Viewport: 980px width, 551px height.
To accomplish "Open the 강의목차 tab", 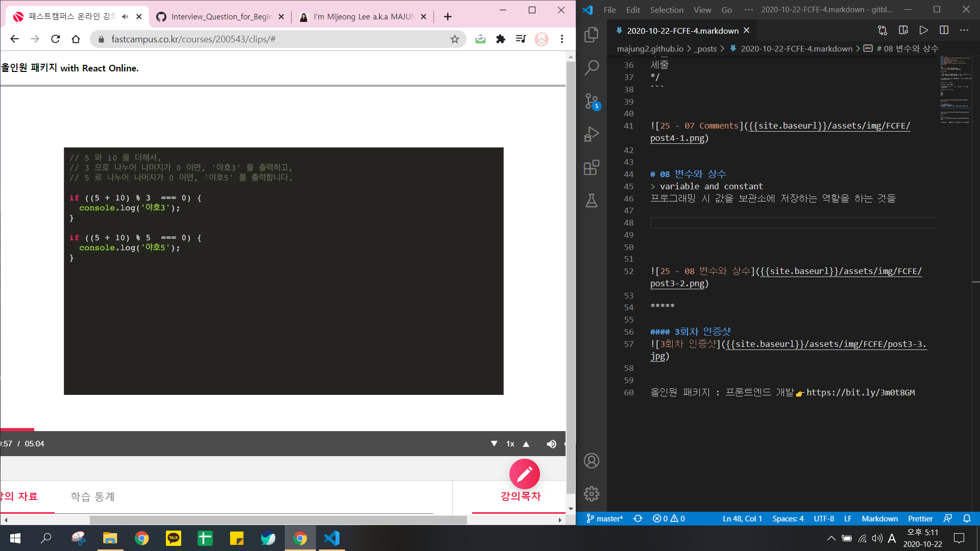I will click(520, 496).
